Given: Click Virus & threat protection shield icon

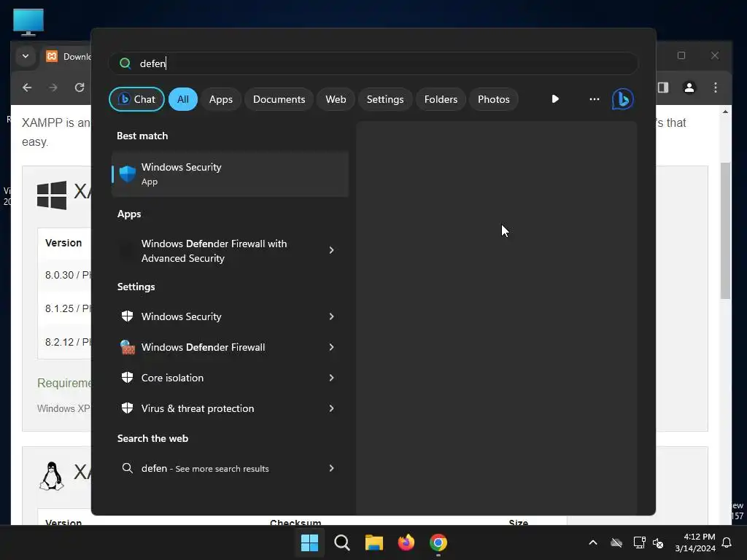Looking at the screenshot, I should [127, 408].
